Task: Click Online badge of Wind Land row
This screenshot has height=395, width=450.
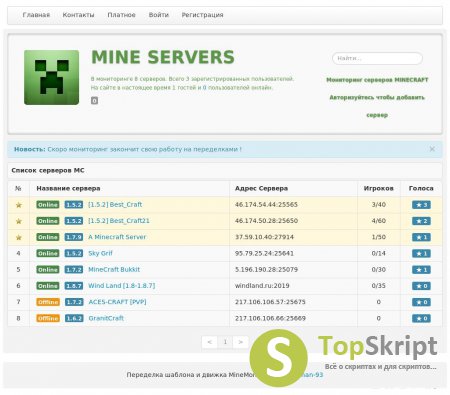Action: [x=48, y=286]
